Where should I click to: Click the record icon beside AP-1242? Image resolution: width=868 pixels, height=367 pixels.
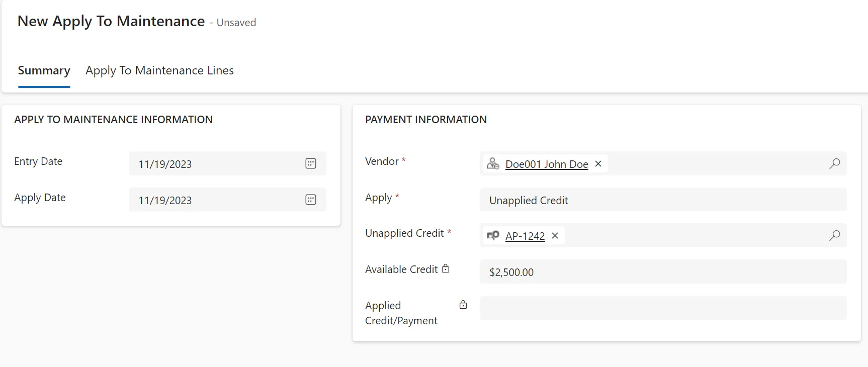click(x=493, y=235)
